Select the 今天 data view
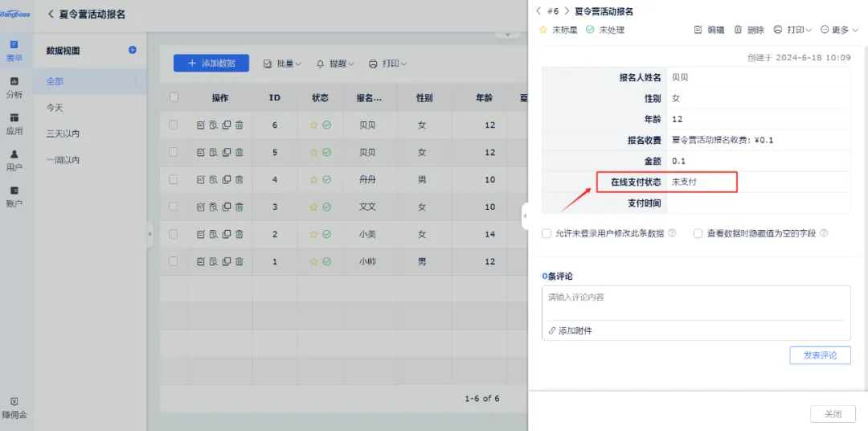The width and height of the screenshot is (868, 431). coord(55,107)
